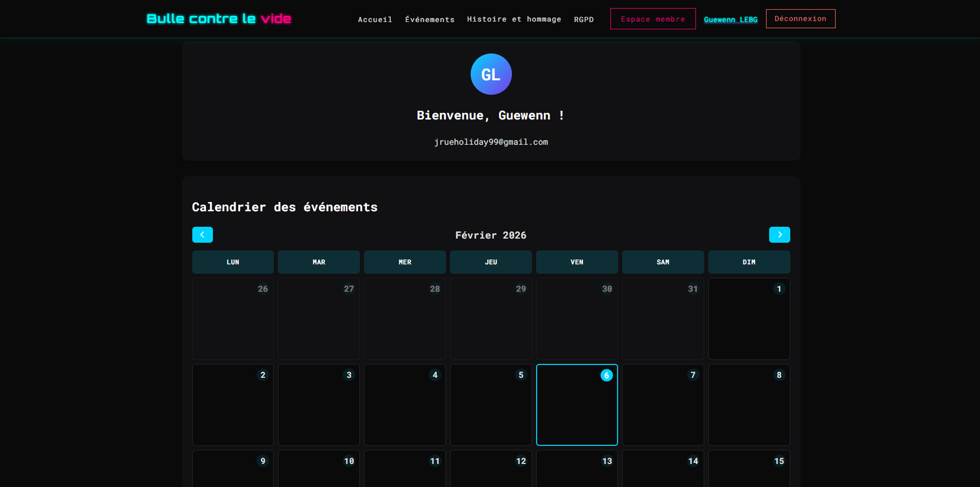
Task: Select today's date, February 6
Action: click(x=576, y=405)
